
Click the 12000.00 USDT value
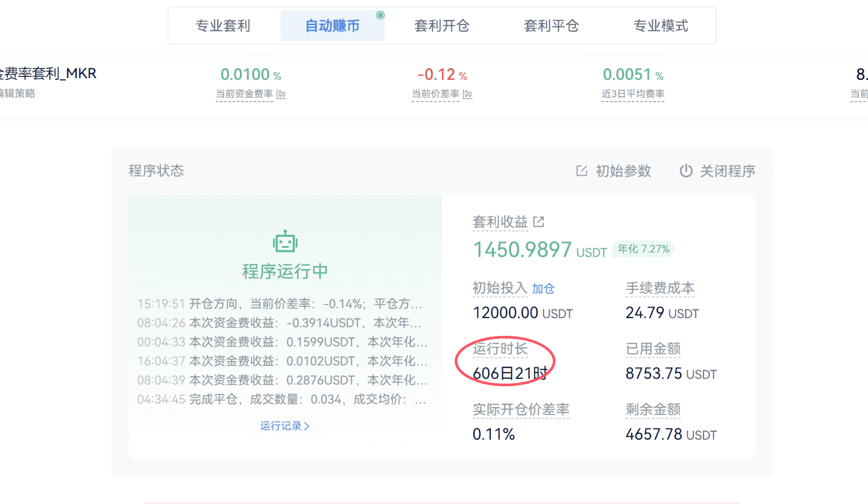[x=523, y=313]
